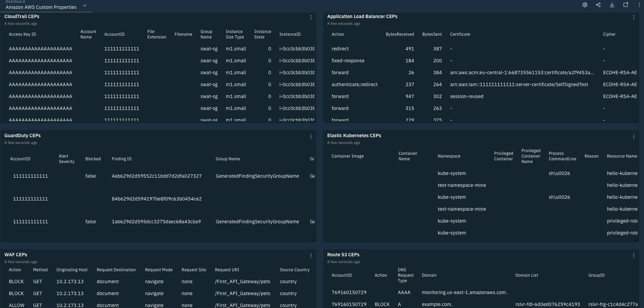Image resolution: width=644 pixels, height=308 pixels.
Task: Click the Process CommandLine column header
Action: (562, 156)
